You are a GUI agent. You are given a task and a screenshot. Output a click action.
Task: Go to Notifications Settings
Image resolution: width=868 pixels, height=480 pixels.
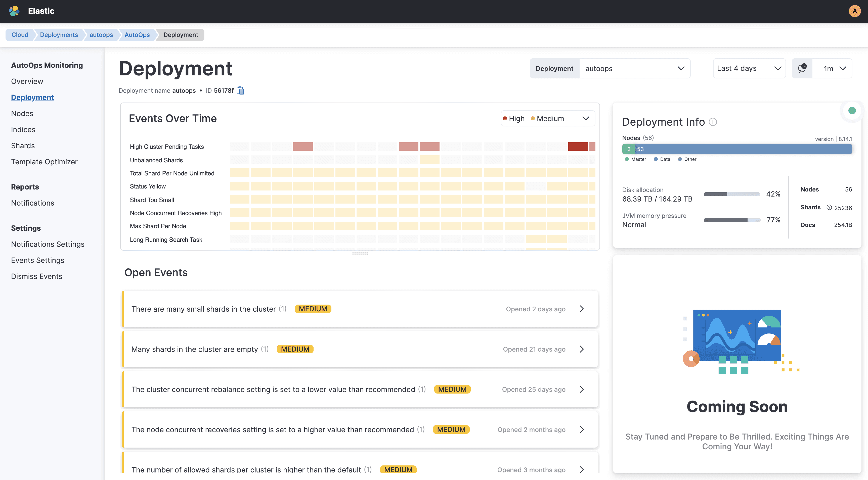pyautogui.click(x=48, y=244)
